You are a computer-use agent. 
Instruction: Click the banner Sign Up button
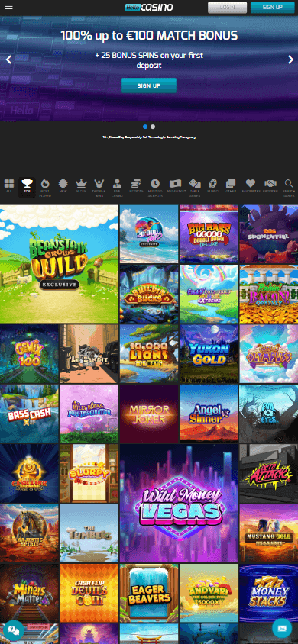149,85
